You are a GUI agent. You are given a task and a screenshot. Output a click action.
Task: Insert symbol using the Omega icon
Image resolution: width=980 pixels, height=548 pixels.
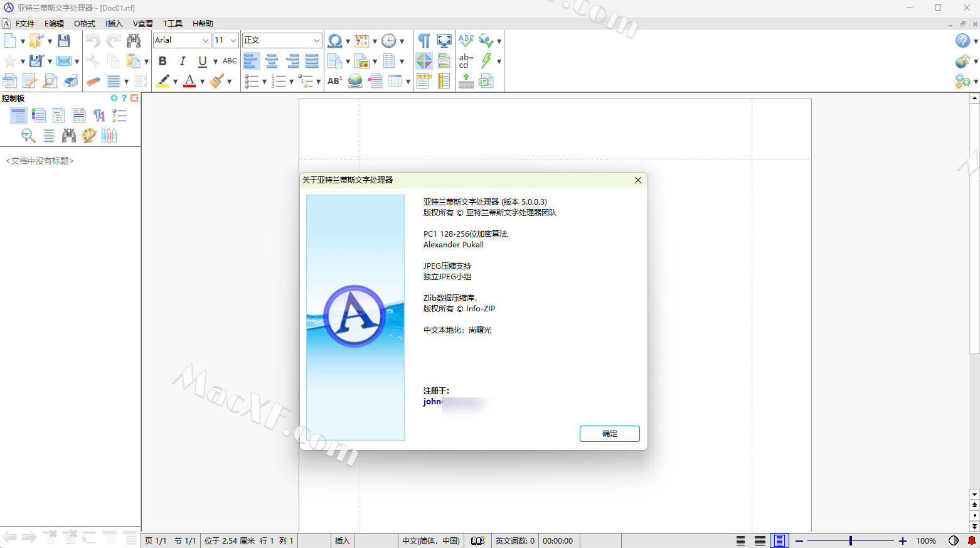(x=335, y=41)
